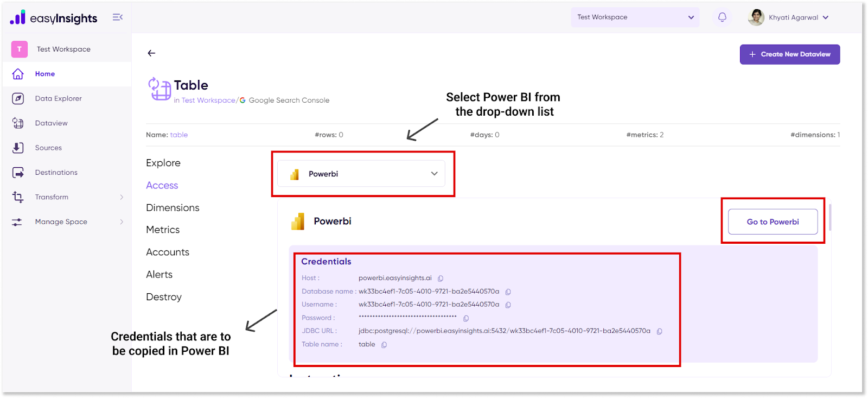Switch to the Dimensions tab
The height and width of the screenshot is (398, 868).
pyautogui.click(x=173, y=207)
